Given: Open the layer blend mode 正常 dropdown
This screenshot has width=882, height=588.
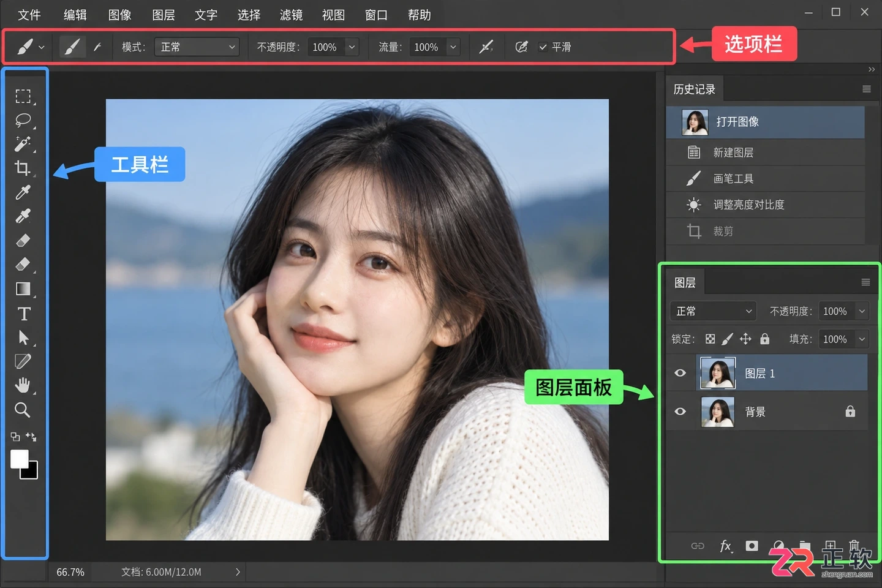Looking at the screenshot, I should point(714,311).
